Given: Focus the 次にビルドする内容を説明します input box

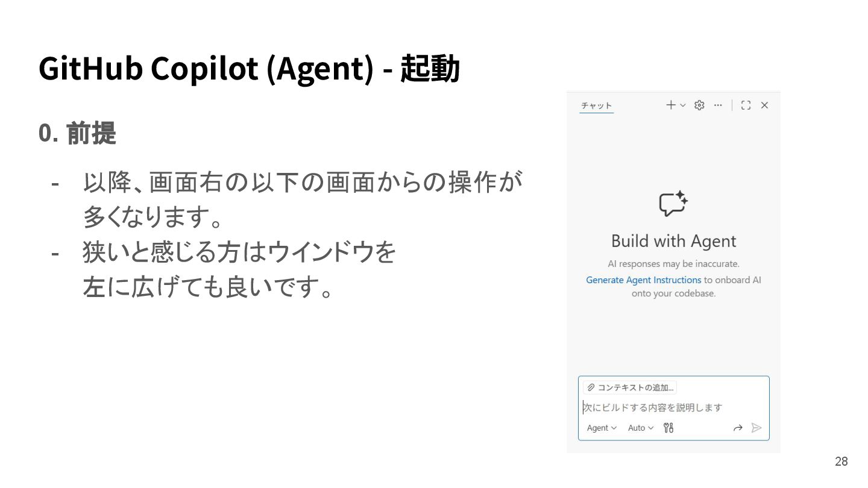Looking at the screenshot, I should pyautogui.click(x=673, y=408).
